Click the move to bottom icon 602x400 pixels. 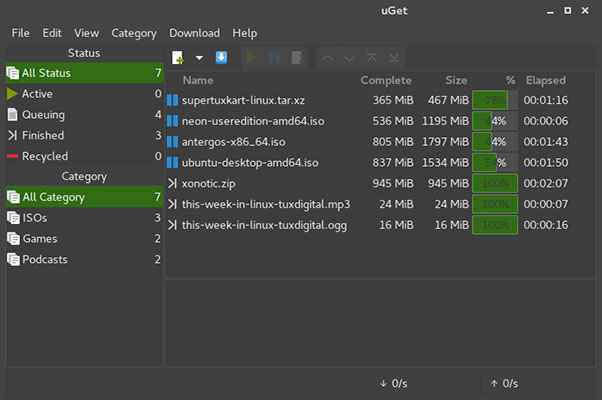[x=393, y=57]
